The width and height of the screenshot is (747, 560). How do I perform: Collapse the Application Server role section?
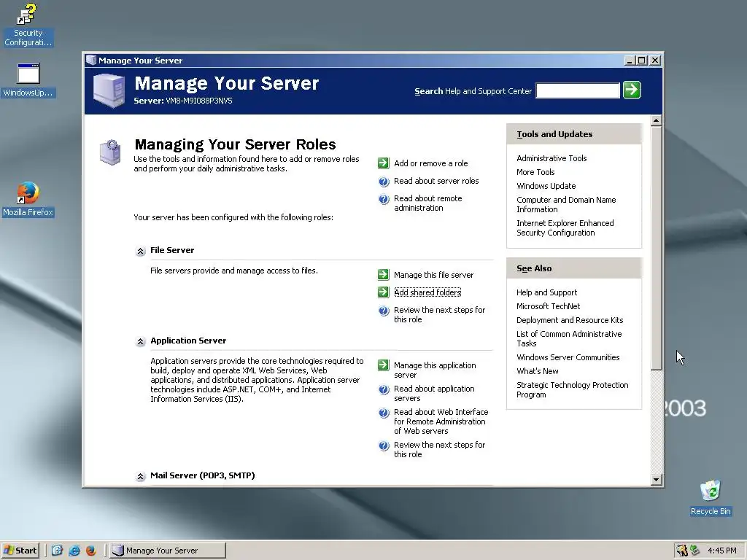tap(141, 341)
